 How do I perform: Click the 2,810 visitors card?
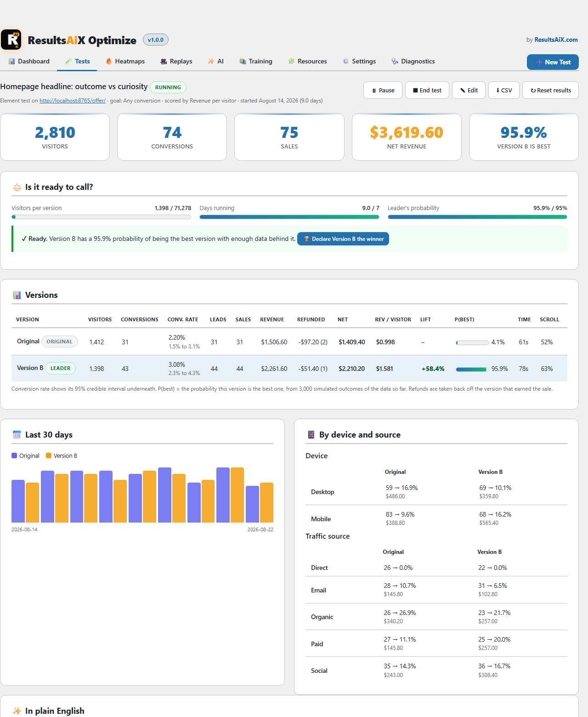tap(55, 137)
